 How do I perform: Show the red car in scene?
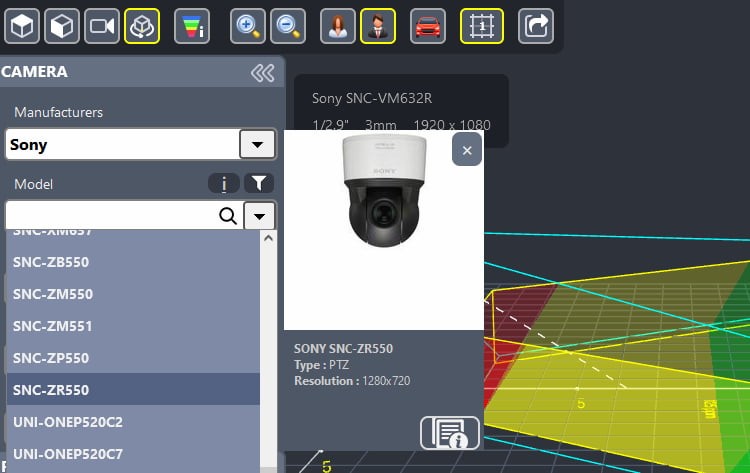(428, 26)
